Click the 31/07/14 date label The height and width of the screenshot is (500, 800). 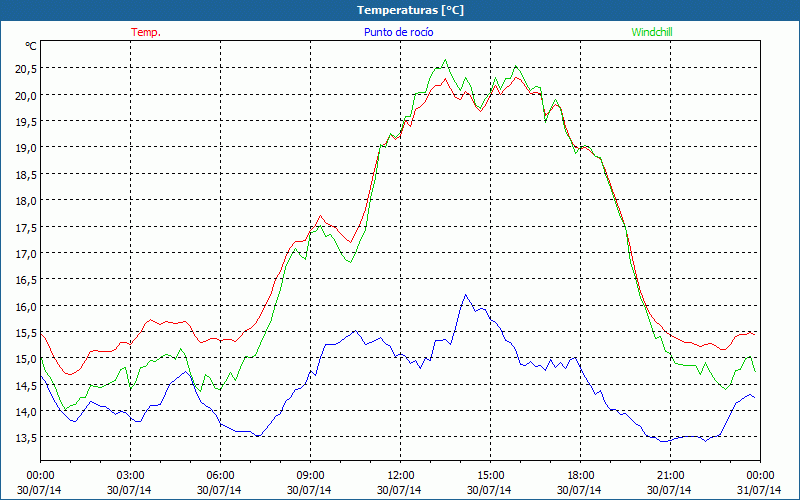point(759,490)
